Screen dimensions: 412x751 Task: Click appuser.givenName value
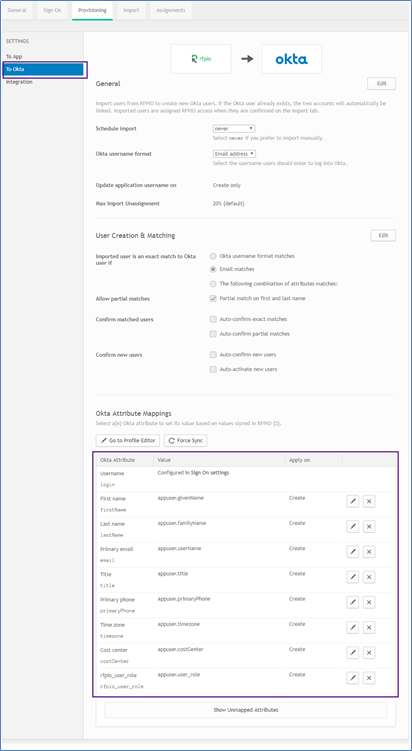click(x=181, y=498)
